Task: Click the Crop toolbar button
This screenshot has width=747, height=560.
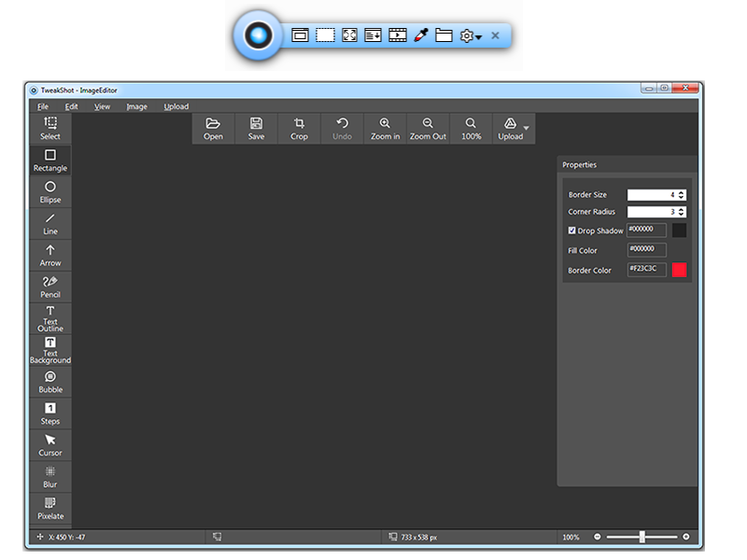Action: pos(299,129)
